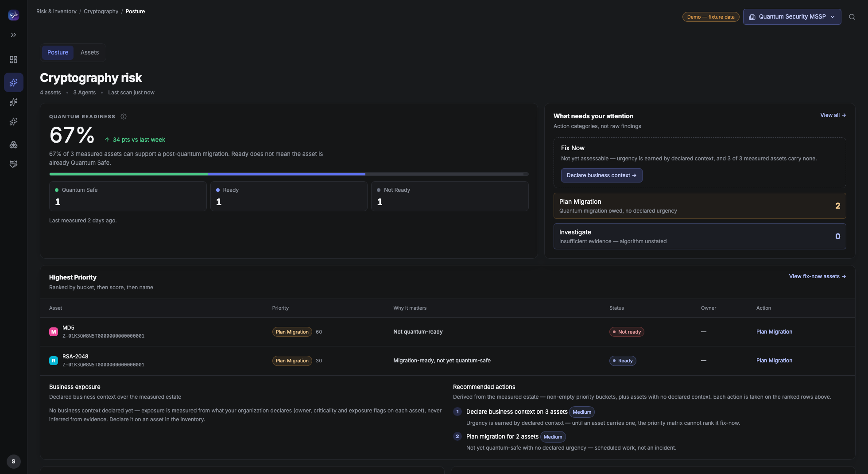
Task: Click the app logo in the sidebar
Action: click(x=14, y=15)
